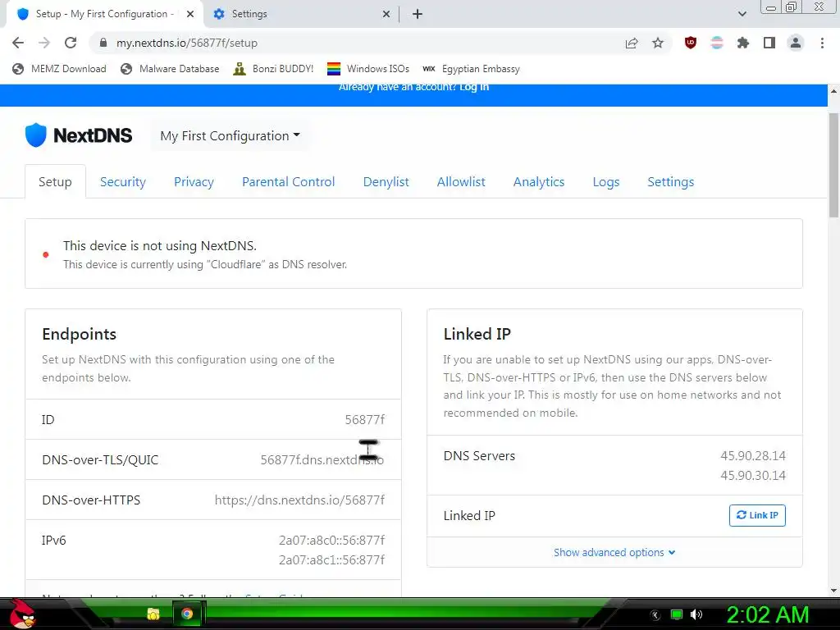The height and width of the screenshot is (630, 840).
Task: Open the Chrome profile avatar
Action: pos(796,43)
